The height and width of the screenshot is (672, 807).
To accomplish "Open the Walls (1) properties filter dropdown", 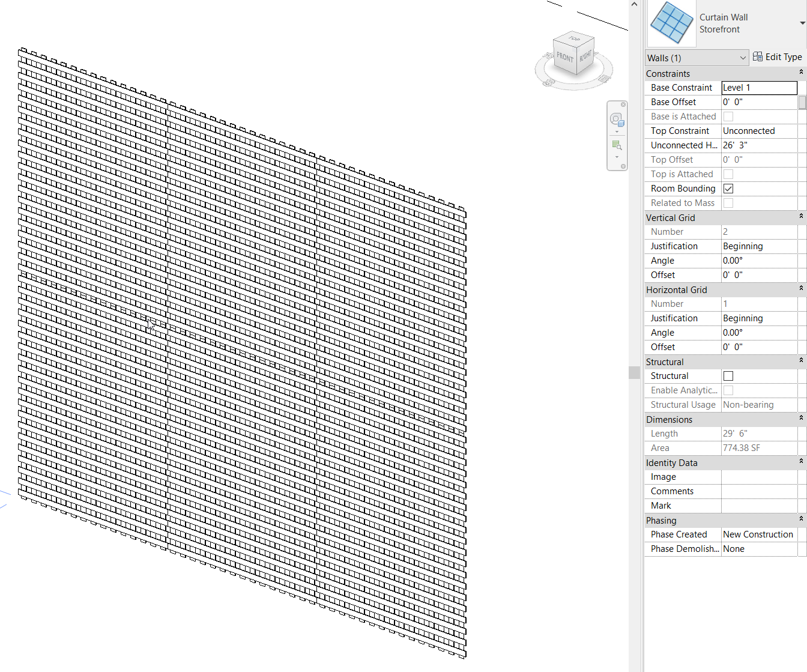I will [x=697, y=58].
